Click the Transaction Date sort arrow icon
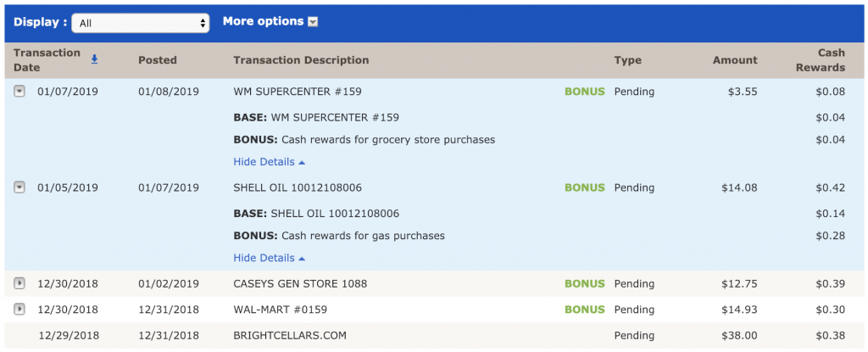The image size is (868, 352). pyautogui.click(x=95, y=59)
